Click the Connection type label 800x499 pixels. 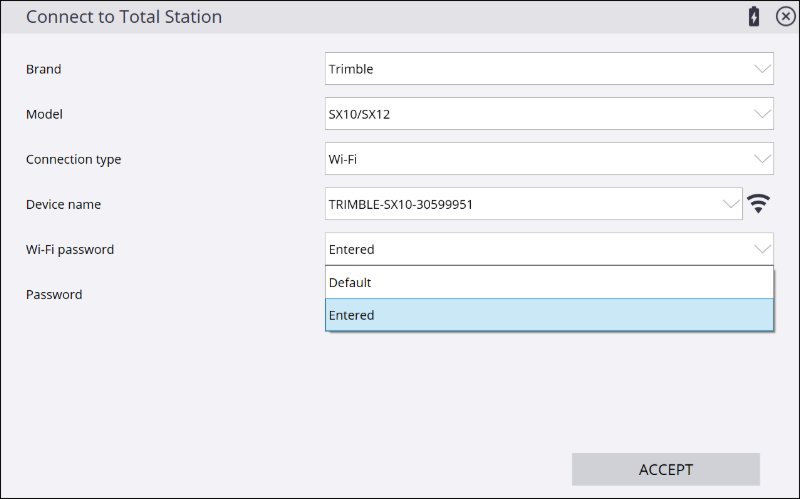coord(73,159)
